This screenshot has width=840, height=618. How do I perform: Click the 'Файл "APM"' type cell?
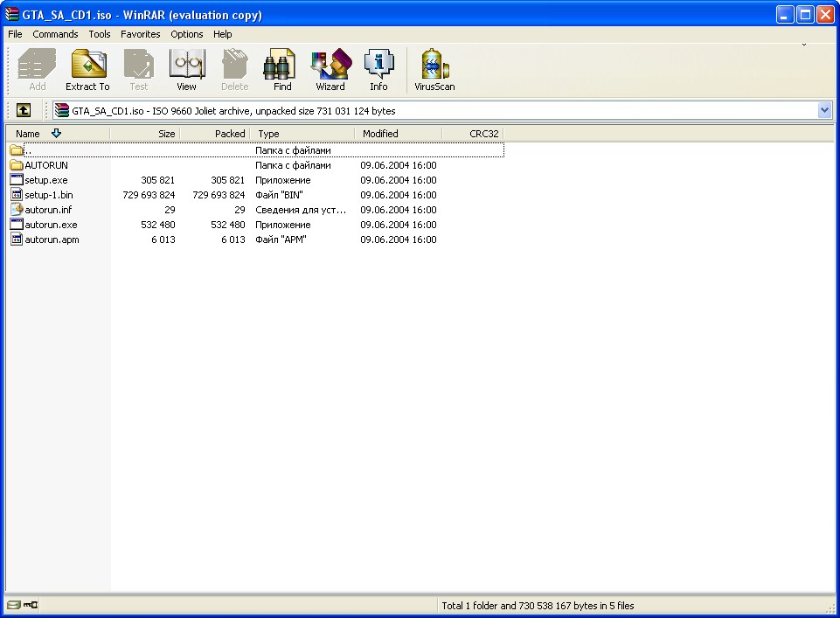[281, 240]
